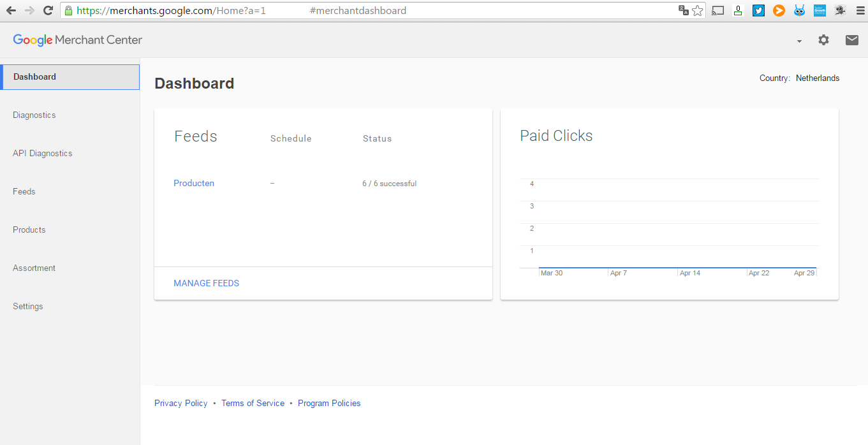Image resolution: width=868 pixels, height=445 pixels.
Task: Select Dashboard in the sidebar
Action: pyautogui.click(x=70, y=77)
